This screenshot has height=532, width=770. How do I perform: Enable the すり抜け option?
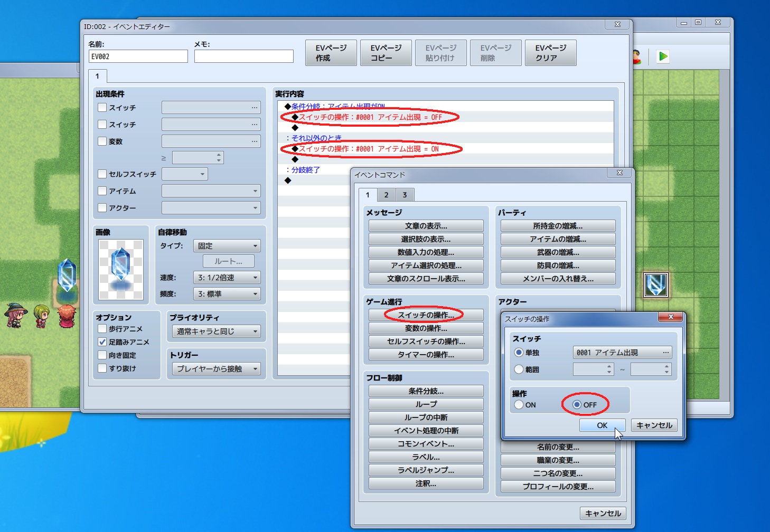pos(102,368)
